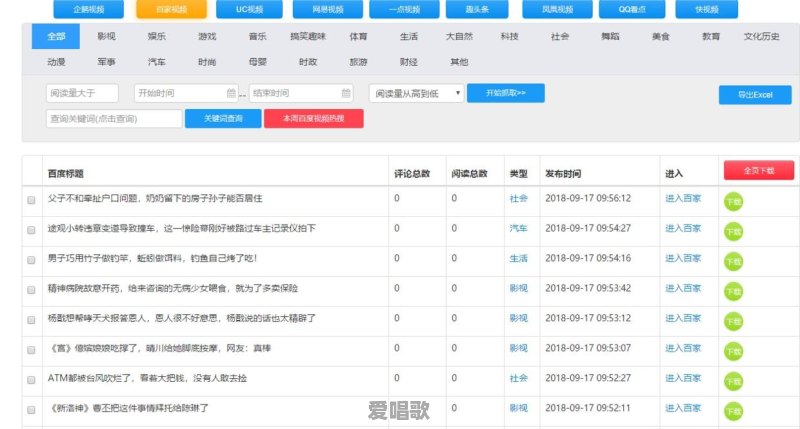Focus the 阅读量大于 input field
Image resolution: width=800 pixels, height=429 pixels.
click(82, 93)
